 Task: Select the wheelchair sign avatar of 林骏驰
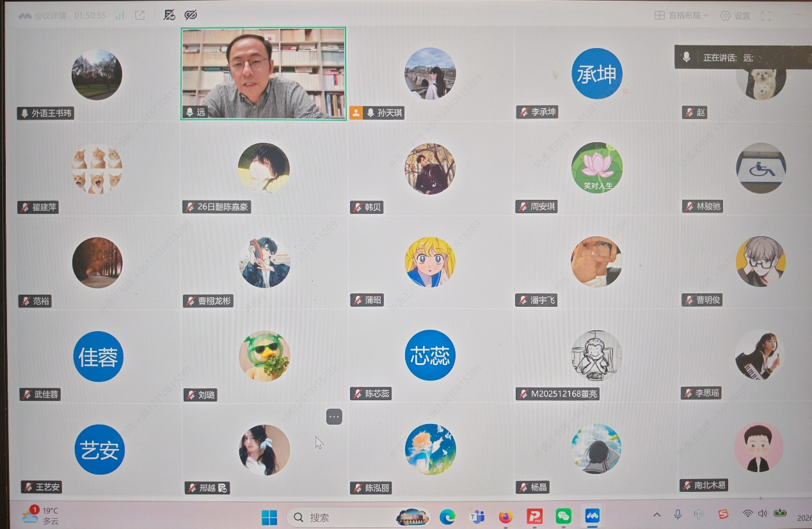[761, 168]
